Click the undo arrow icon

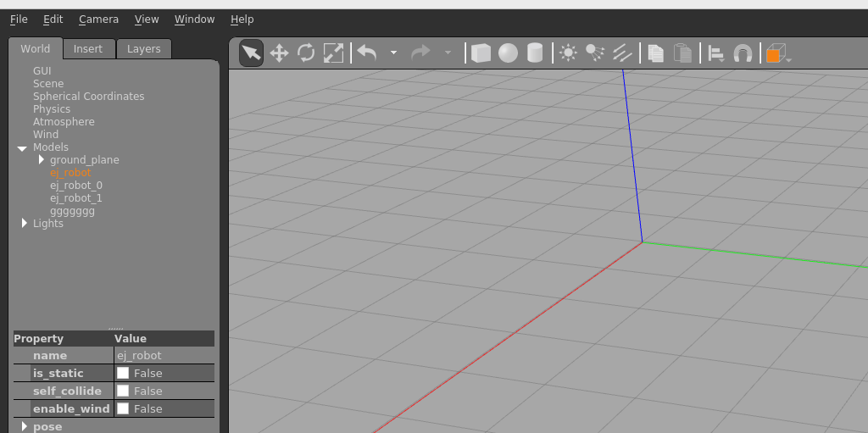pyautogui.click(x=367, y=53)
